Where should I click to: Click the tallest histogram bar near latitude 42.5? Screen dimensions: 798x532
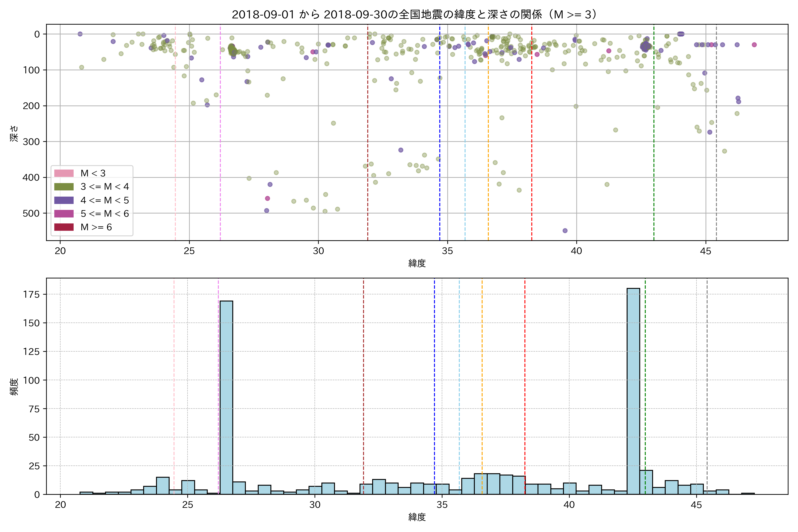(x=633, y=390)
